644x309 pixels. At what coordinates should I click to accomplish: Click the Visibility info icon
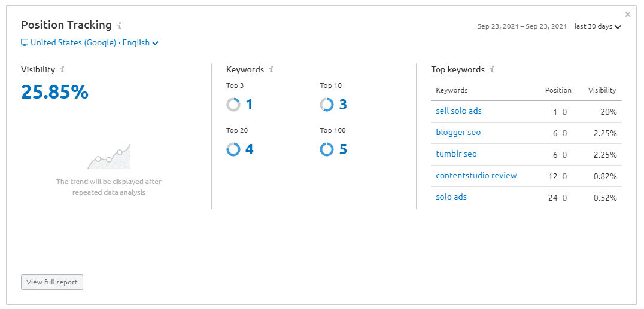tap(62, 69)
